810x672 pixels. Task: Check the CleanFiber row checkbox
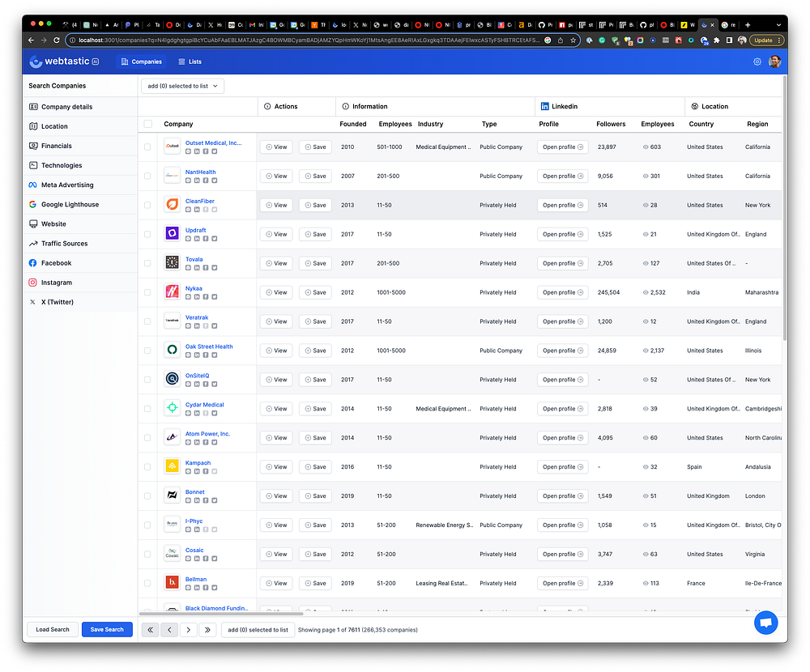pyautogui.click(x=147, y=205)
